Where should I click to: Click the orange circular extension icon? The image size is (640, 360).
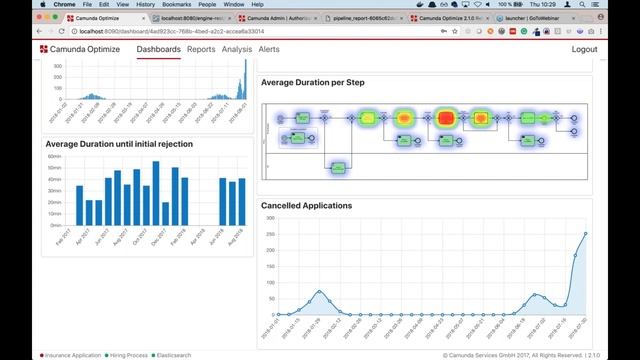point(490,31)
